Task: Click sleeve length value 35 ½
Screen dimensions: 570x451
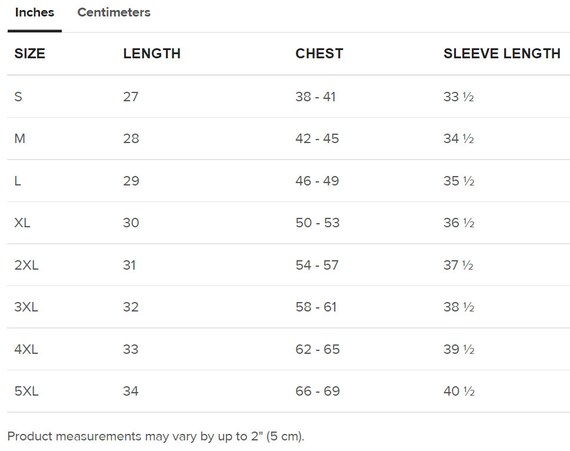Action: click(x=459, y=181)
